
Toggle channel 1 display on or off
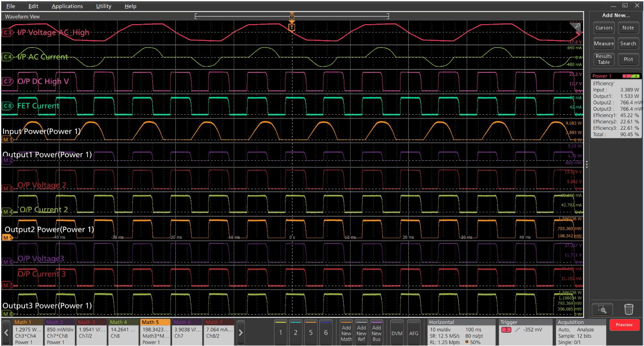click(280, 333)
